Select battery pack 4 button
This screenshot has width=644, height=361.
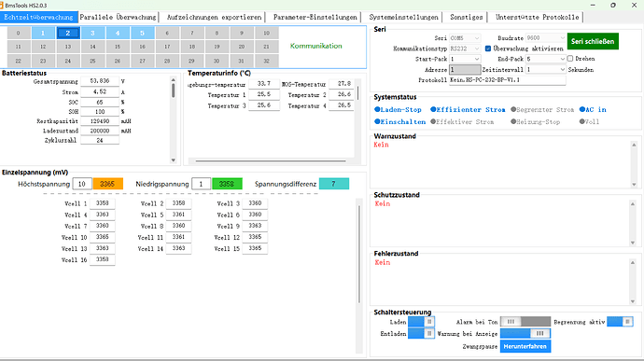(x=118, y=33)
